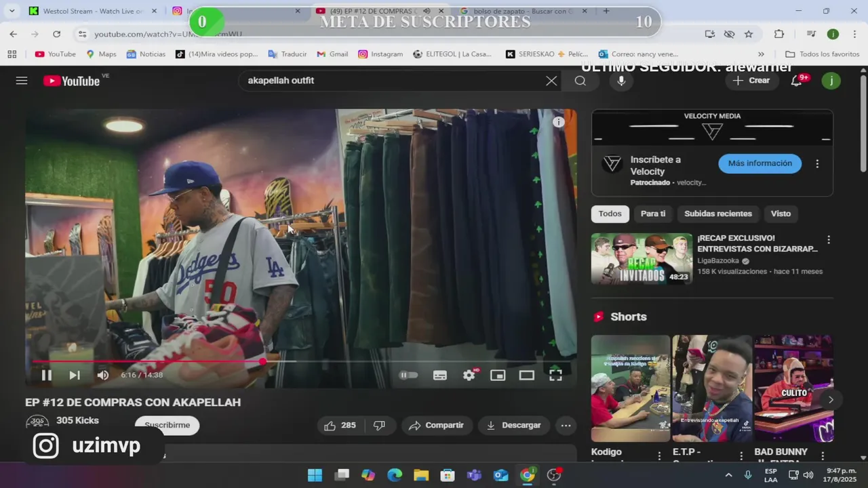Screen dimensions: 868x488
Task: Open options for the BAD BUNNY short
Action: [823, 455]
